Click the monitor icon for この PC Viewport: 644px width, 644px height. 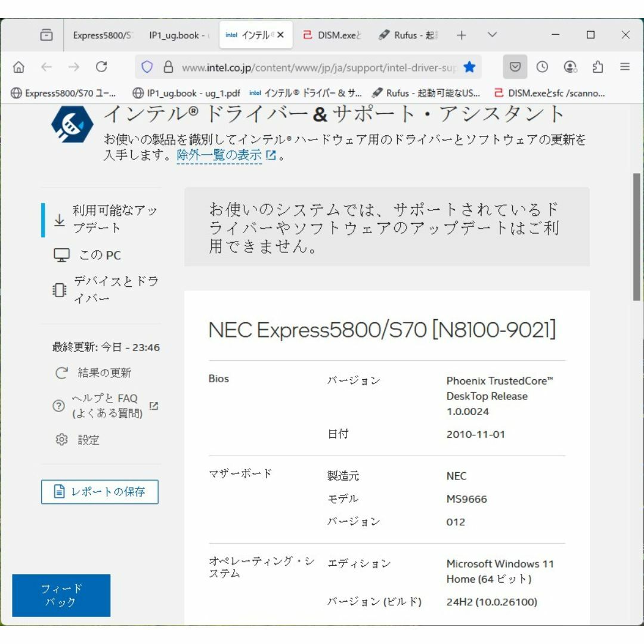[x=61, y=255]
